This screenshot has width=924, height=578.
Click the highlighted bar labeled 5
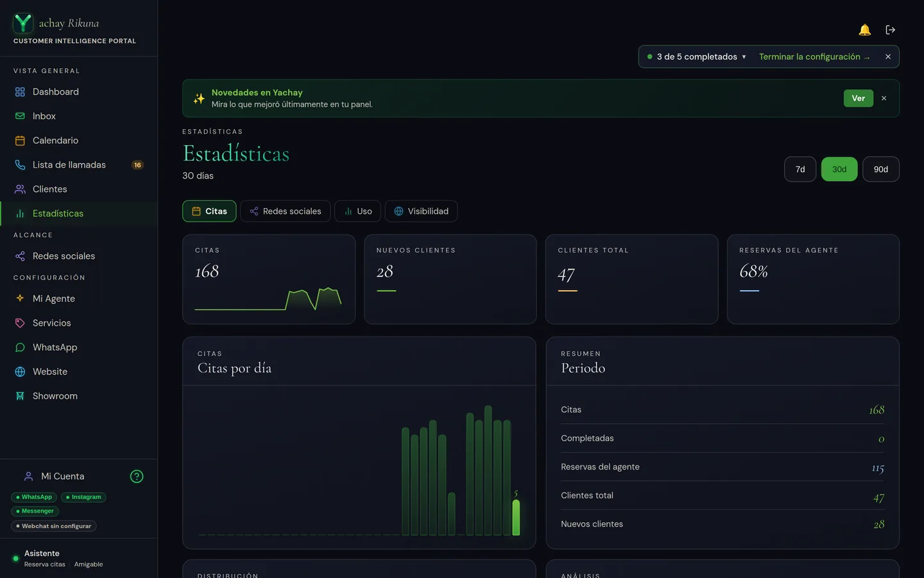click(516, 517)
